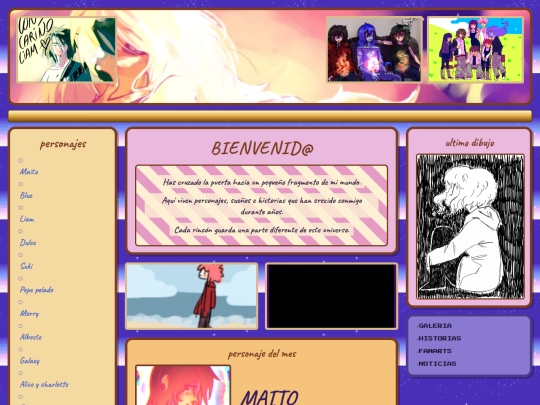
Task: Open the Alice y charlotte link
Action: 44,384
